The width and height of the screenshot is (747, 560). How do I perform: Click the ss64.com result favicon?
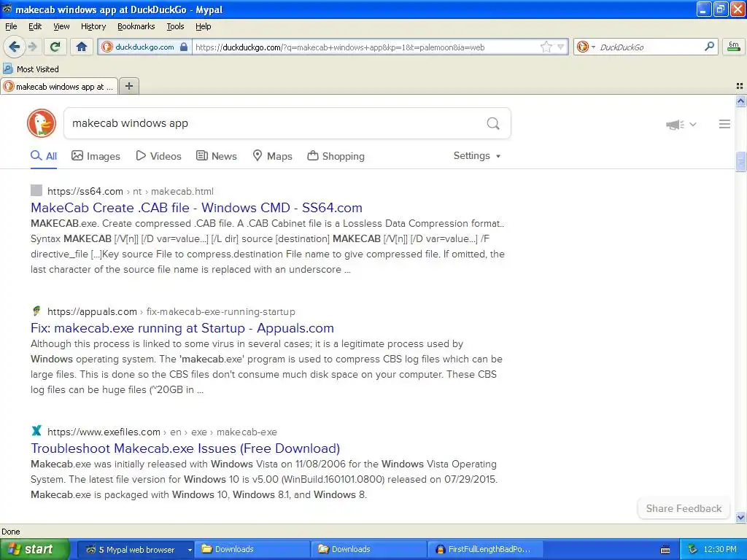[x=36, y=190]
